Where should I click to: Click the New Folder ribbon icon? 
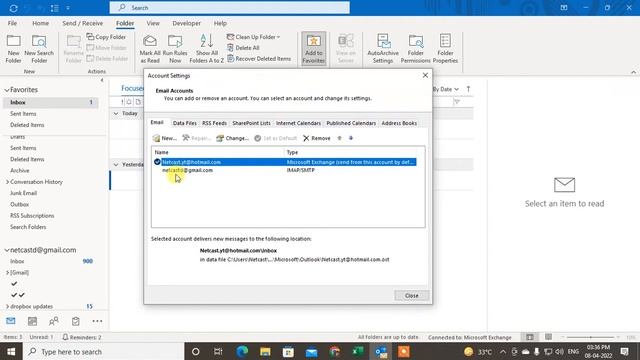click(x=13, y=49)
